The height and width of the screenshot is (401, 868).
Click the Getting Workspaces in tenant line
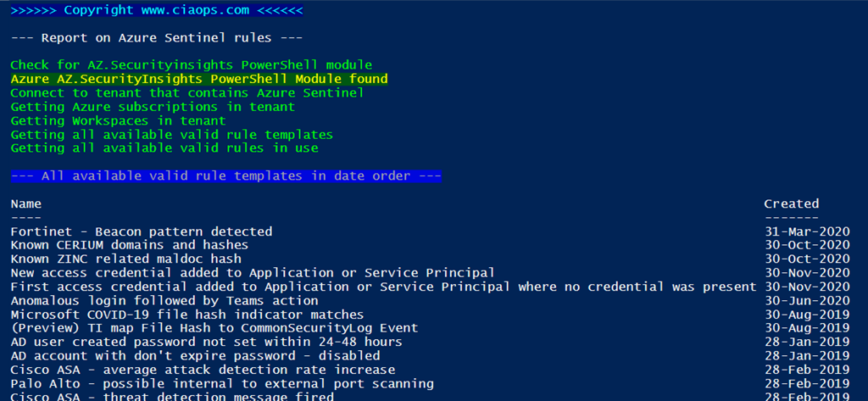tap(118, 120)
